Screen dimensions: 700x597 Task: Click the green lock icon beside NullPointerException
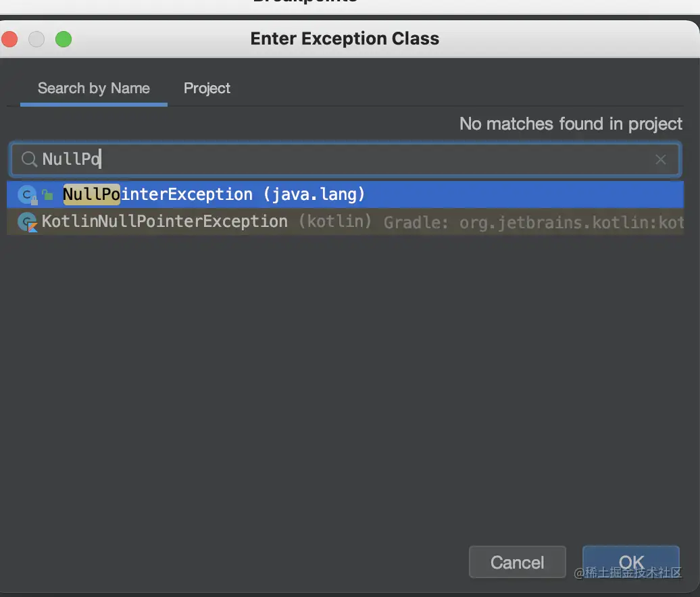(47, 195)
